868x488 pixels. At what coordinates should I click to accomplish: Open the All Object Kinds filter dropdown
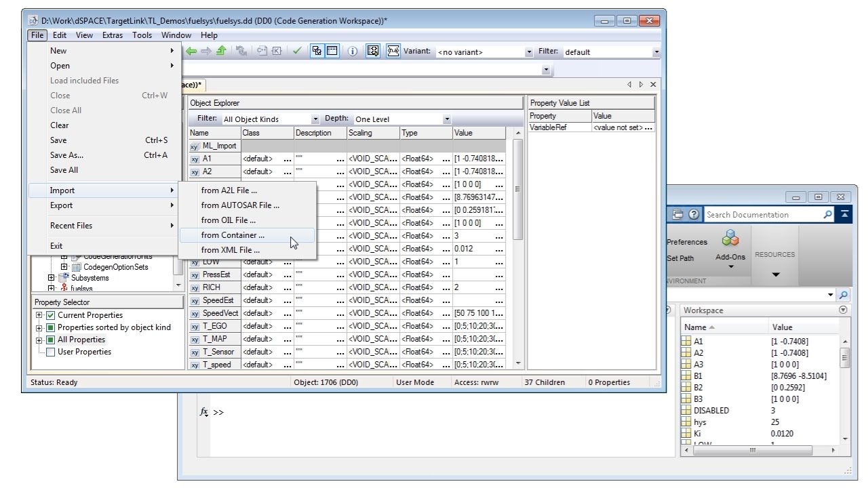(x=315, y=119)
